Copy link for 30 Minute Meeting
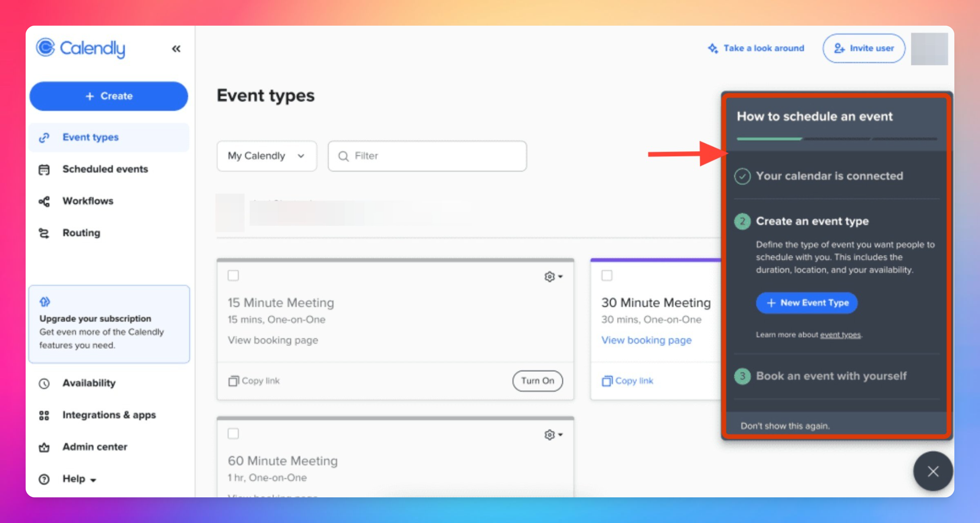Image resolution: width=980 pixels, height=523 pixels. pyautogui.click(x=627, y=381)
